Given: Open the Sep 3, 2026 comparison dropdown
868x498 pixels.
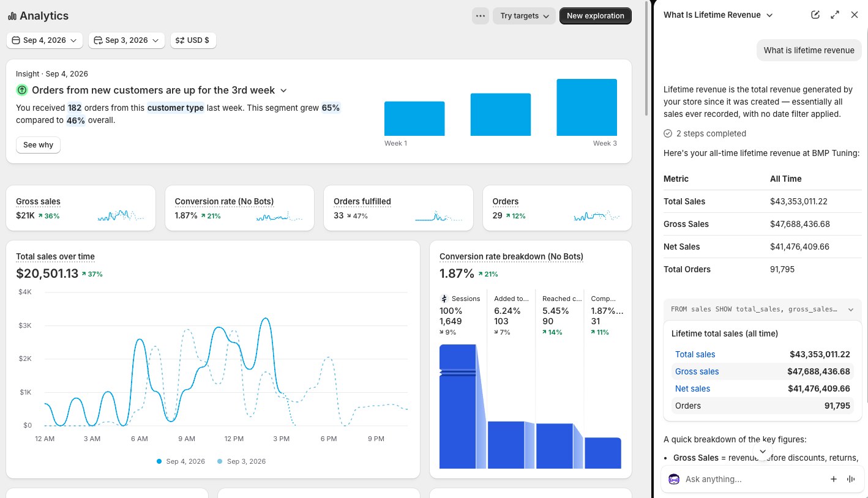Looking at the screenshot, I should pyautogui.click(x=126, y=40).
